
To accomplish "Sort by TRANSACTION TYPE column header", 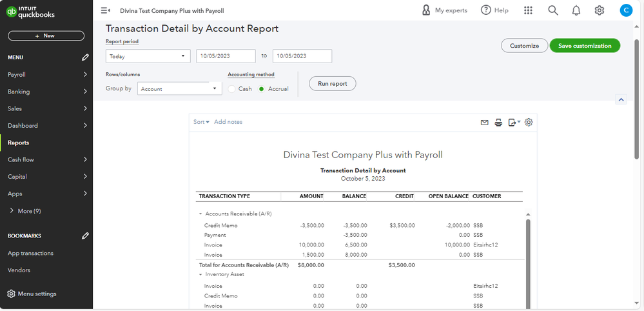I will click(224, 196).
